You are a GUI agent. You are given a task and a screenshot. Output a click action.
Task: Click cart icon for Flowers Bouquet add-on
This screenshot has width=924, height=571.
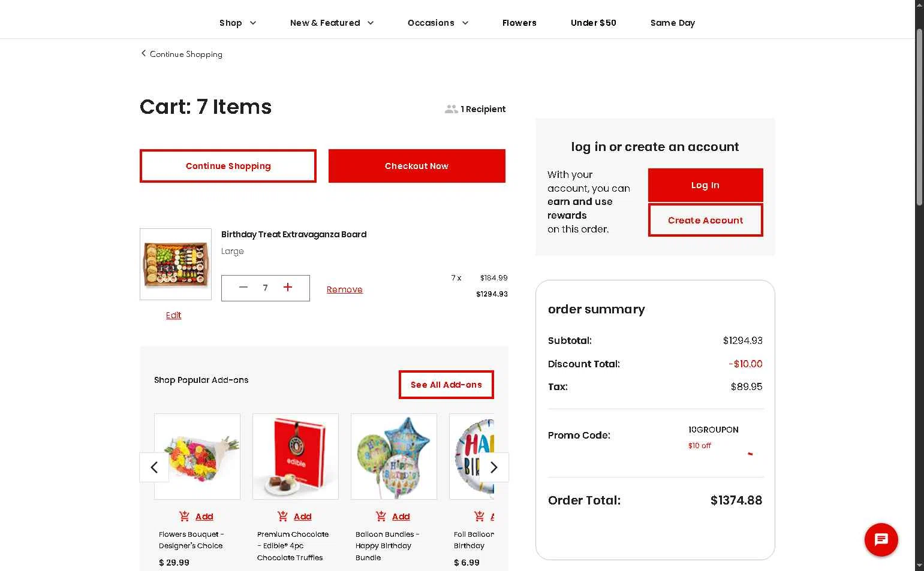coord(184,516)
